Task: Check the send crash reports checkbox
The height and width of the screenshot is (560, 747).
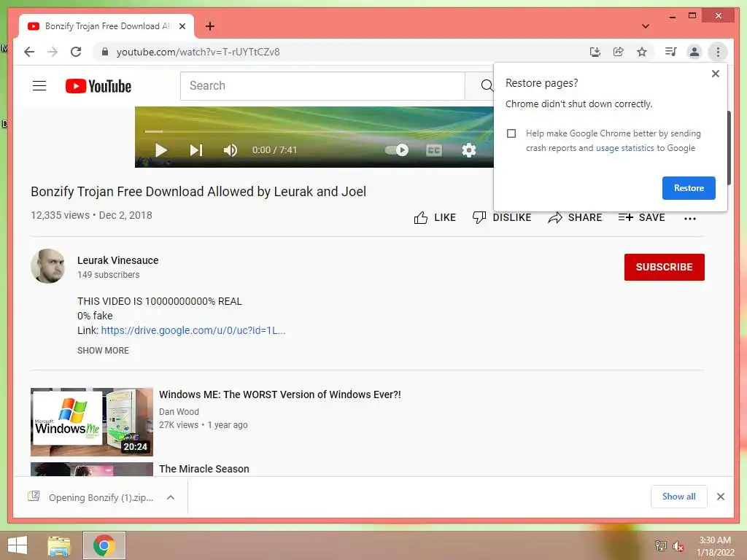Action: pos(511,133)
